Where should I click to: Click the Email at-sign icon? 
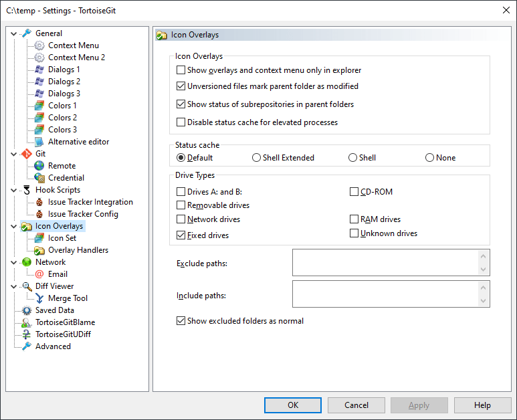(x=39, y=274)
